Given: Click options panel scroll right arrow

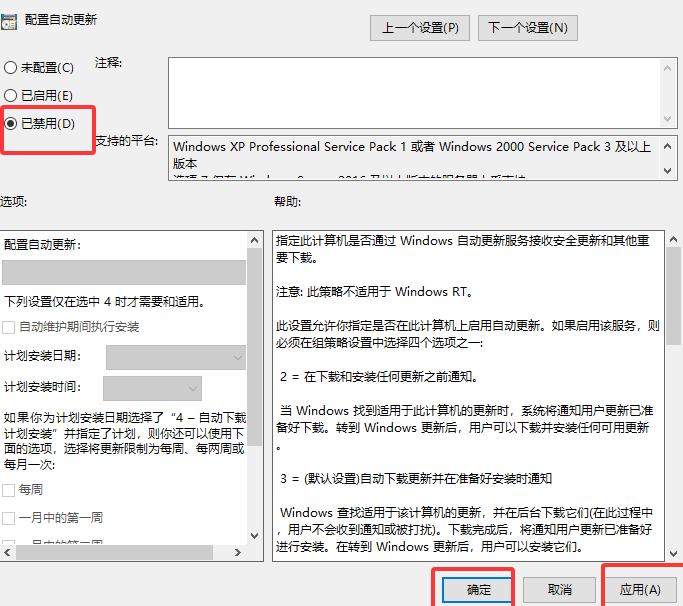Looking at the screenshot, I should point(237,552).
